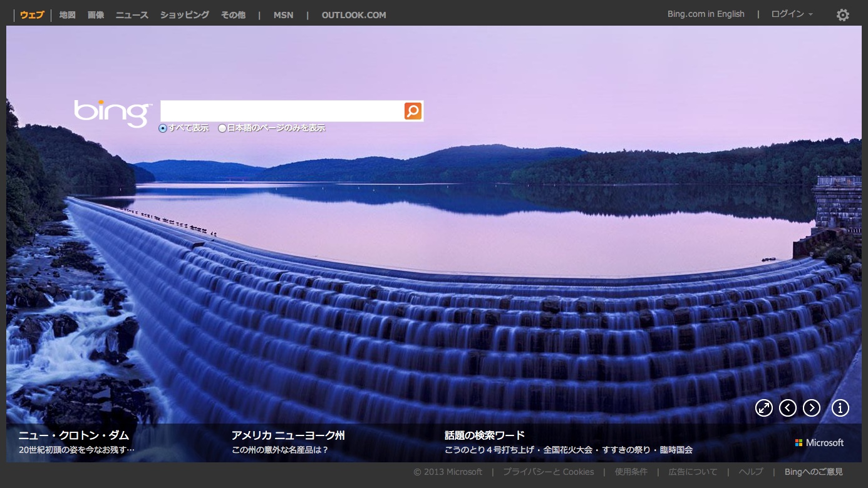Expand background image to full screen
Image resolution: width=868 pixels, height=488 pixels.
763,408
